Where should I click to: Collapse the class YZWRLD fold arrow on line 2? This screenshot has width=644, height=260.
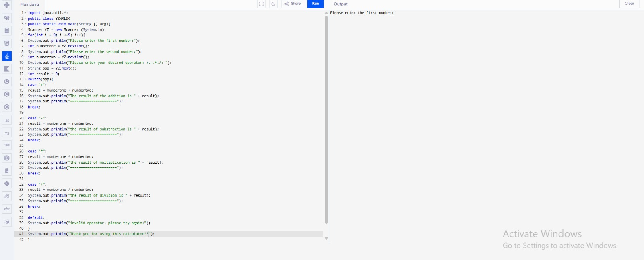[x=25, y=18]
